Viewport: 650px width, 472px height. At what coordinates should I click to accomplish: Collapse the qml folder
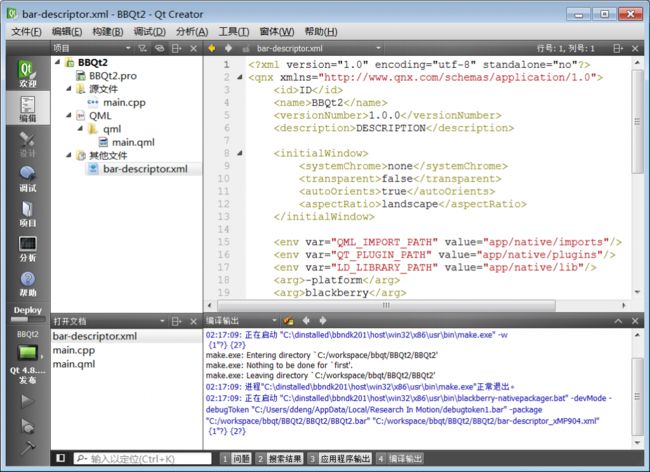80,128
